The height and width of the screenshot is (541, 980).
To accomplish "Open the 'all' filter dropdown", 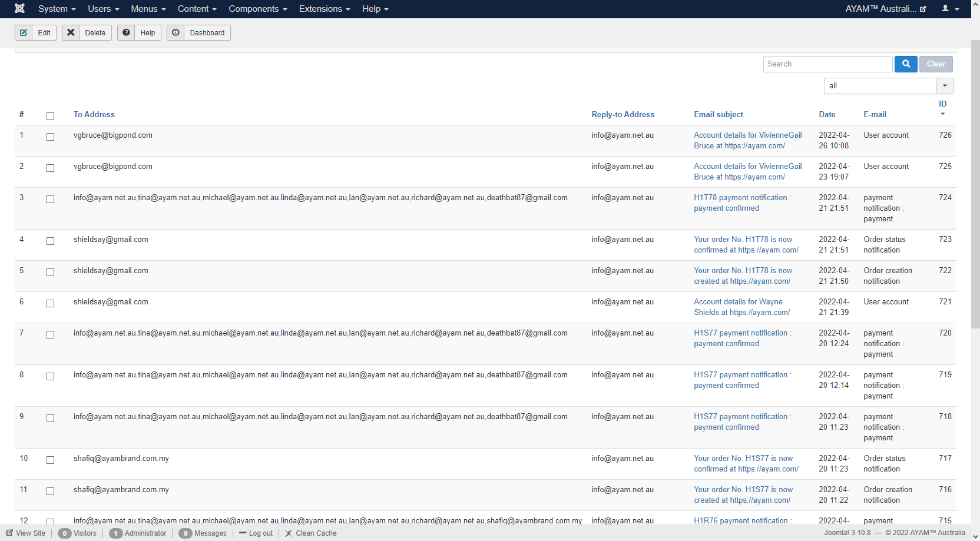I will (888, 86).
